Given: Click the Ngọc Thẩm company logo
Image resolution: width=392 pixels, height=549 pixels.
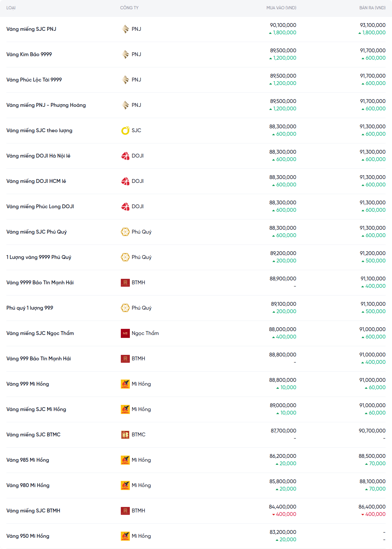Looking at the screenshot, I should [125, 333].
